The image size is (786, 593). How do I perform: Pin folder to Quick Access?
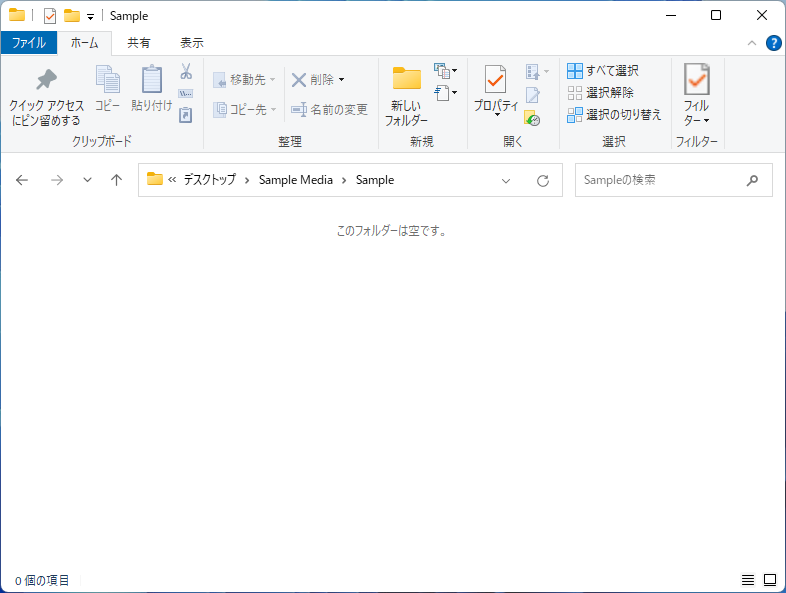click(46, 97)
